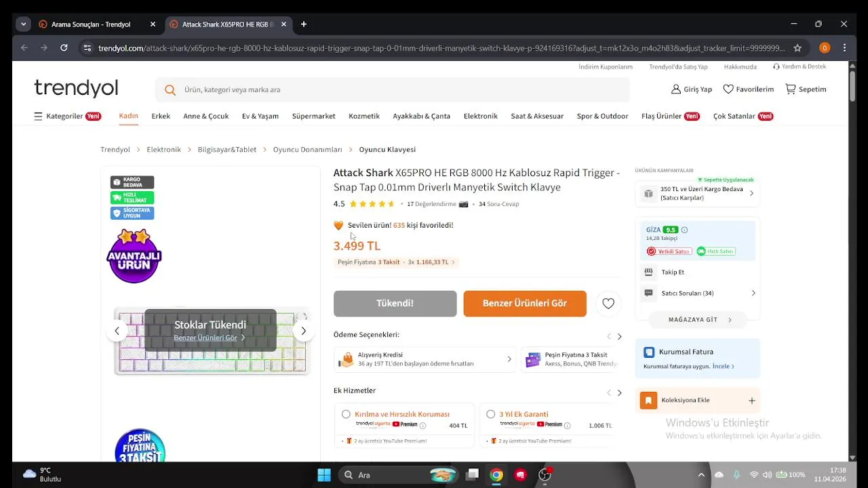Open the Kadın category menu
The width and height of the screenshot is (868, 488).
(x=128, y=116)
